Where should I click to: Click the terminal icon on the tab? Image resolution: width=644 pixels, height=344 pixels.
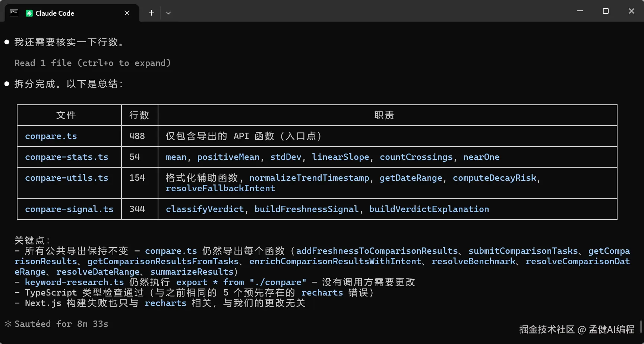[14, 13]
